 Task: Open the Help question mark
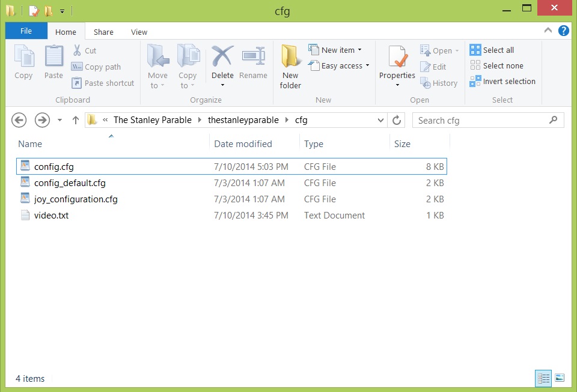[563, 31]
